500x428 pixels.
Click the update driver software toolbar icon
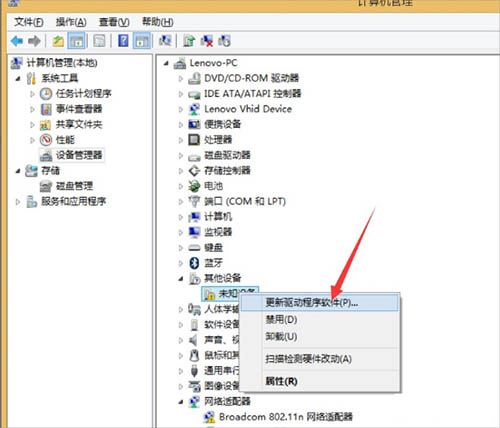[x=189, y=41]
